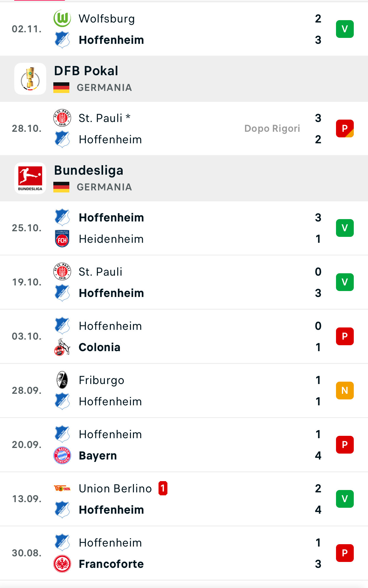This screenshot has height=588, width=368.
Task: Tap the orange N draw badge
Action: tap(345, 391)
